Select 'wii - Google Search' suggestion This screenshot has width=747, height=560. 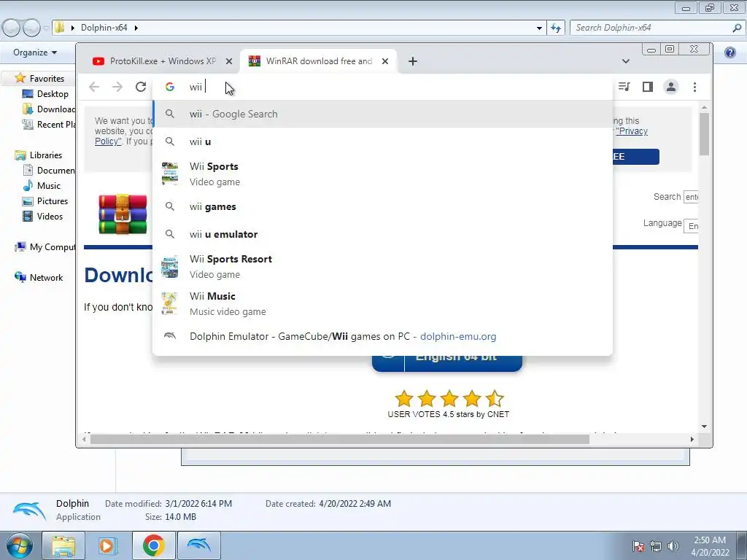(382, 114)
